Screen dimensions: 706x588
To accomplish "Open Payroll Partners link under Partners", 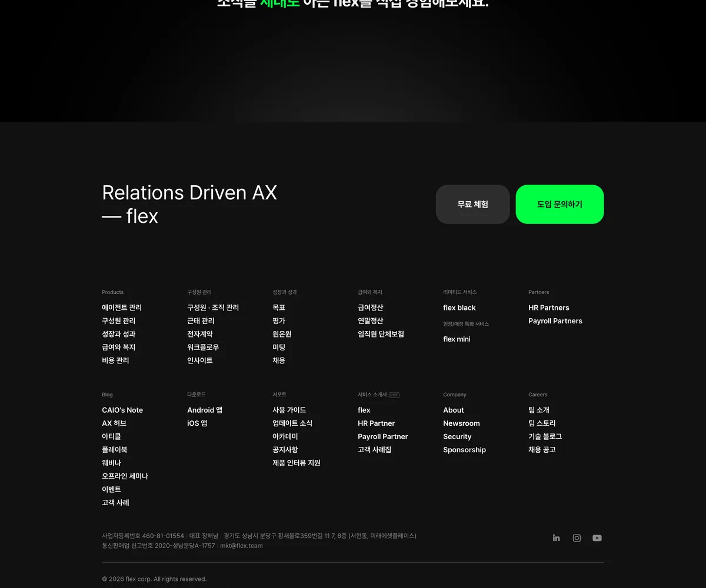I will click(x=555, y=321).
